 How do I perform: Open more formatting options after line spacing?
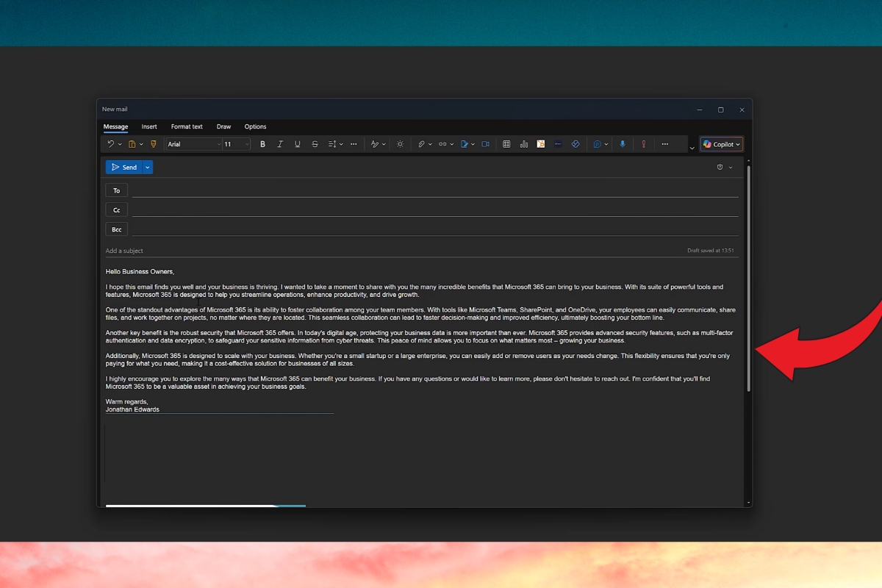(354, 144)
